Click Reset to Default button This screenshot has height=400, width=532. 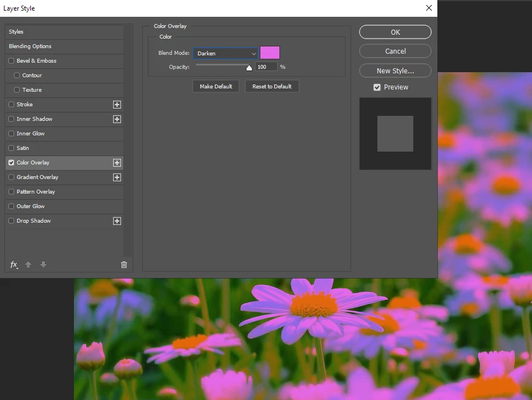(x=272, y=87)
